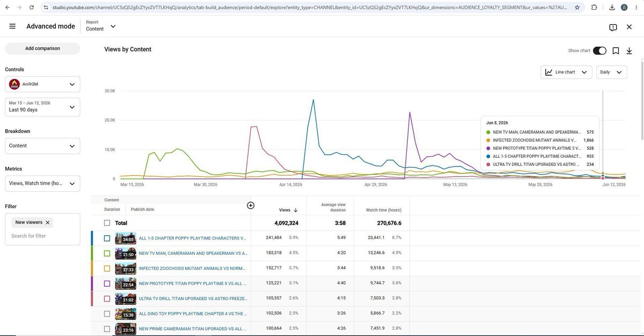Click the Search for filter field
The height and width of the screenshot is (336, 644).
tap(42, 236)
